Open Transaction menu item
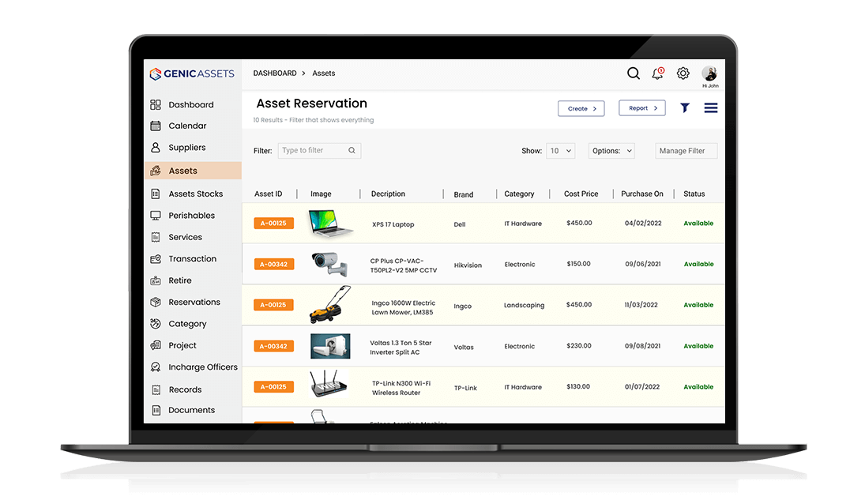850x504 pixels. click(193, 258)
